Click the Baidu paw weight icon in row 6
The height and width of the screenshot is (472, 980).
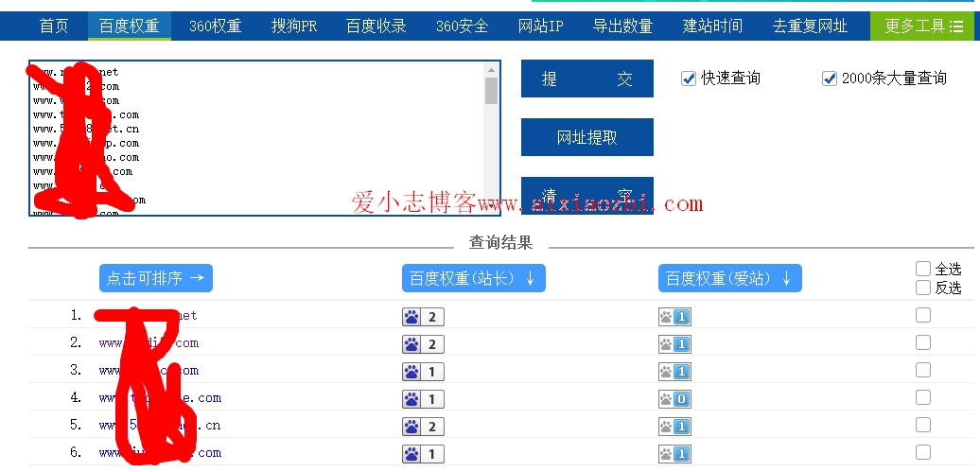coord(423,454)
